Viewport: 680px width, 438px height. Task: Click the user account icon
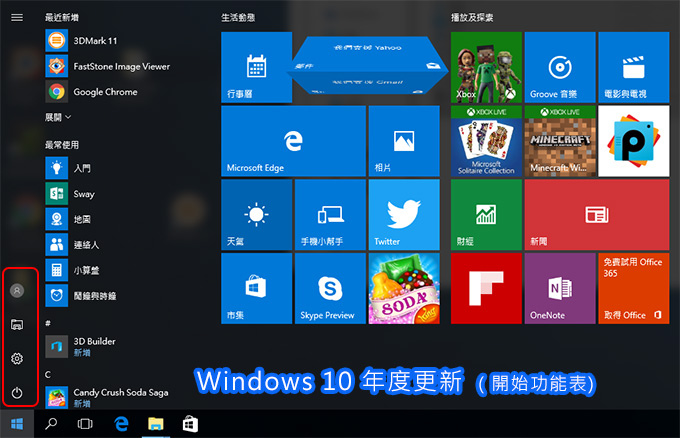coord(17,291)
